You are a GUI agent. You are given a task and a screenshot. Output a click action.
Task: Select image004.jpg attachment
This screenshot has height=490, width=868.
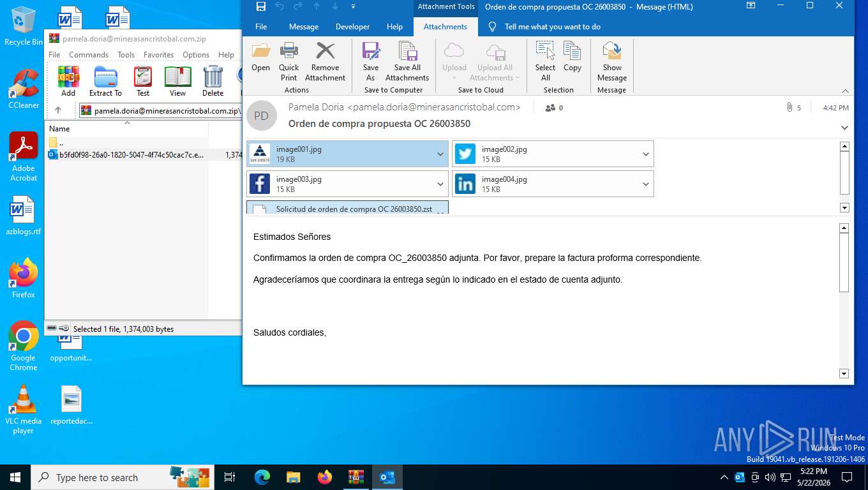pyautogui.click(x=553, y=184)
